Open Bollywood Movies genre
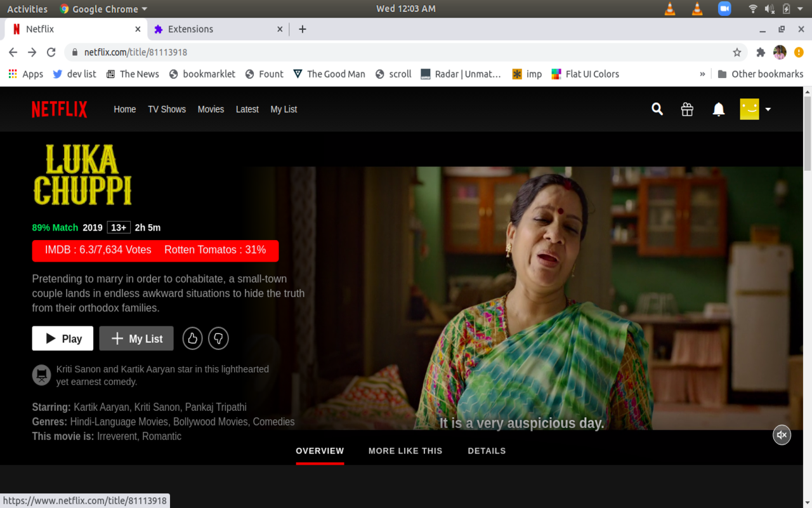 [x=211, y=422]
